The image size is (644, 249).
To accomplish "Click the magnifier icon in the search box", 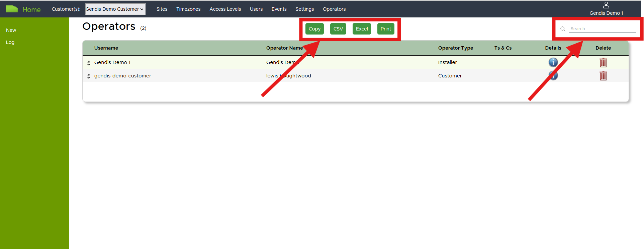I will tap(563, 29).
